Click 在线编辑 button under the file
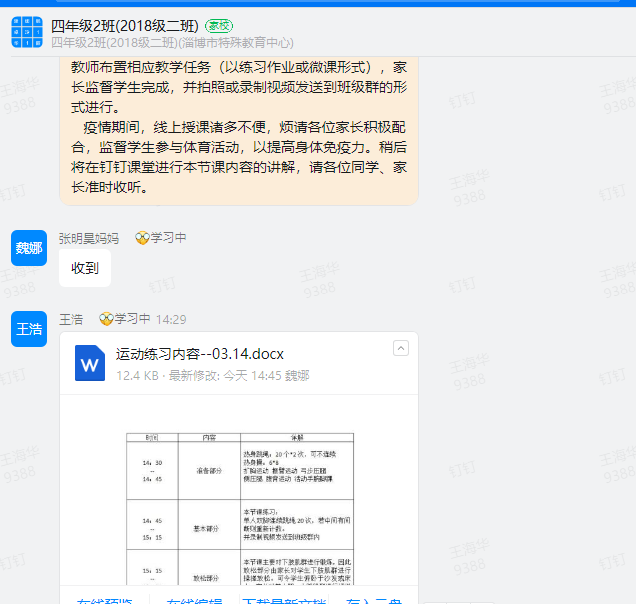 [194, 600]
